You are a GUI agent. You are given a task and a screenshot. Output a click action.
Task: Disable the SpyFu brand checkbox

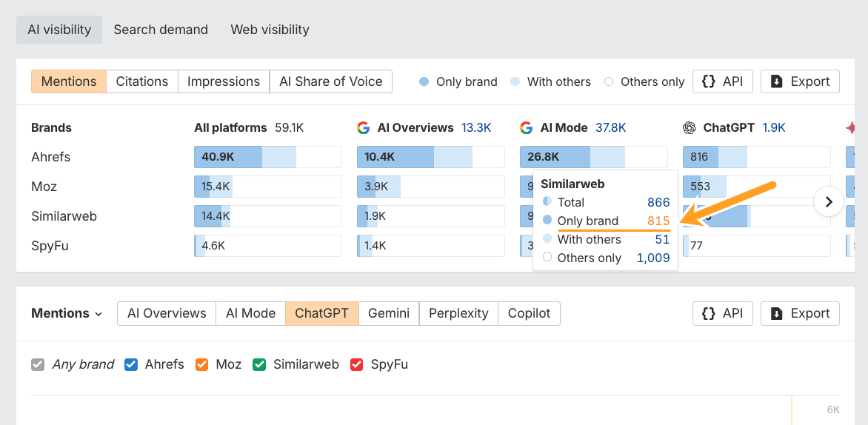[357, 364]
